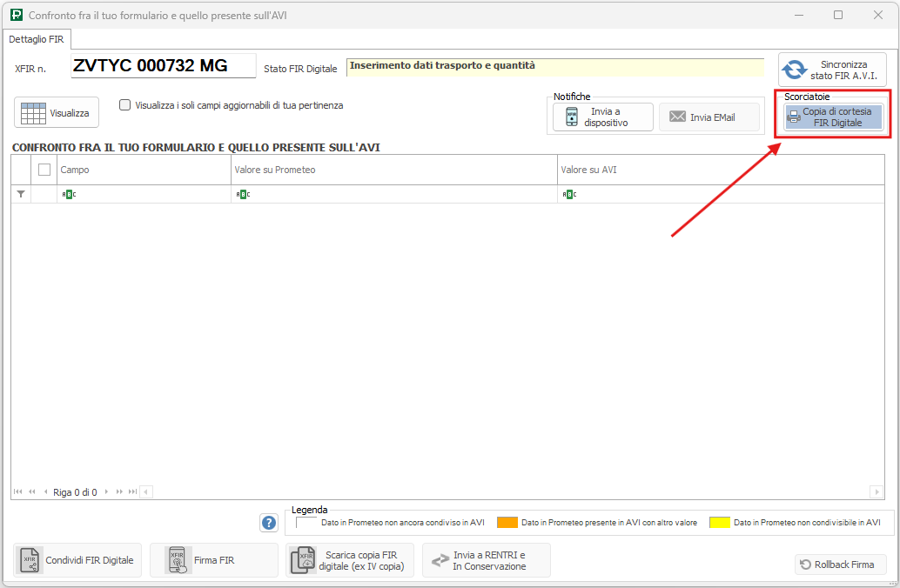This screenshot has height=588, width=900.
Task: Print Copia di cortesia FIR Digitale
Action: click(x=833, y=117)
